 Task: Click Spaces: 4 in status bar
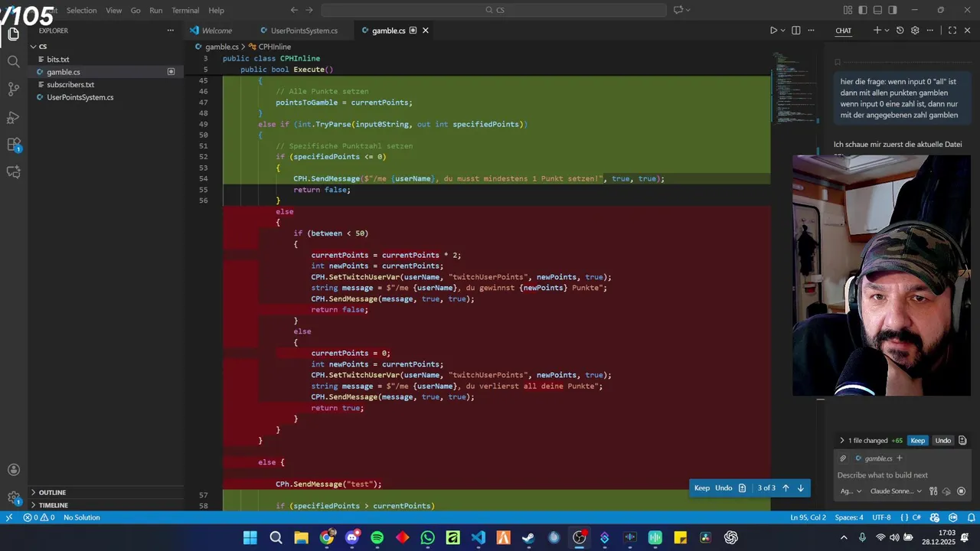coord(849,517)
